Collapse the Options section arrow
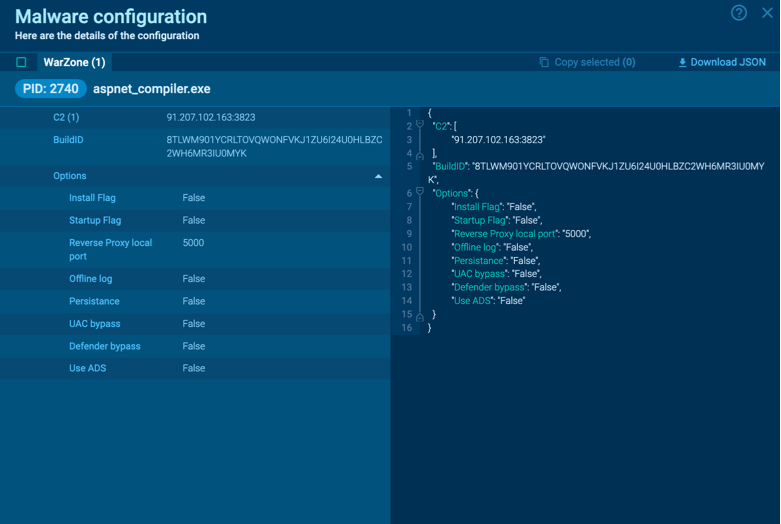781x524 pixels. click(378, 176)
